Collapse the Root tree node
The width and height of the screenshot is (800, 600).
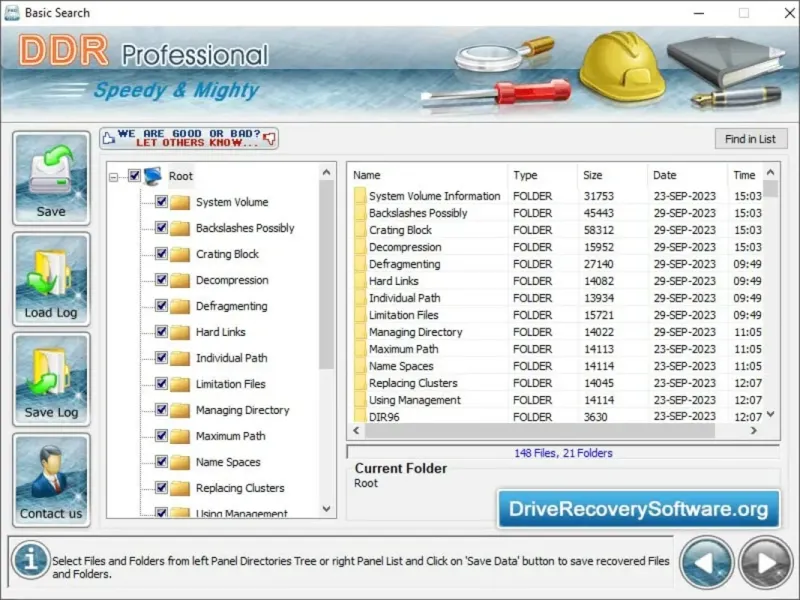(113, 177)
